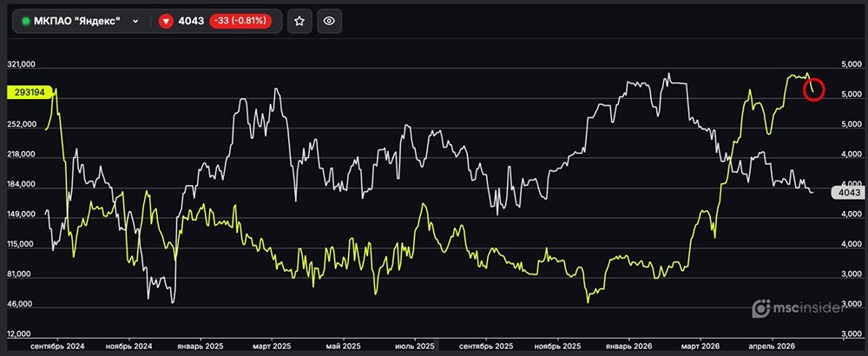Click the январь 2026 axis label

[628, 345]
